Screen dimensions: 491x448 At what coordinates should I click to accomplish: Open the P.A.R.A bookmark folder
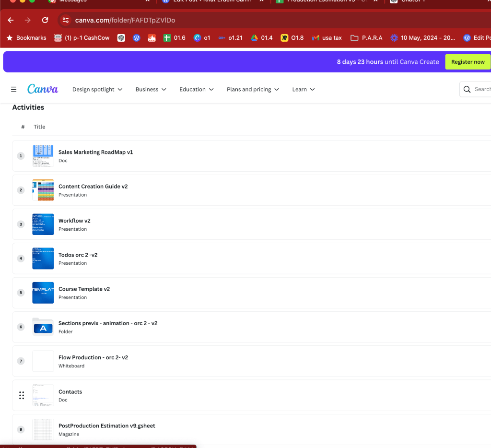pyautogui.click(x=367, y=38)
